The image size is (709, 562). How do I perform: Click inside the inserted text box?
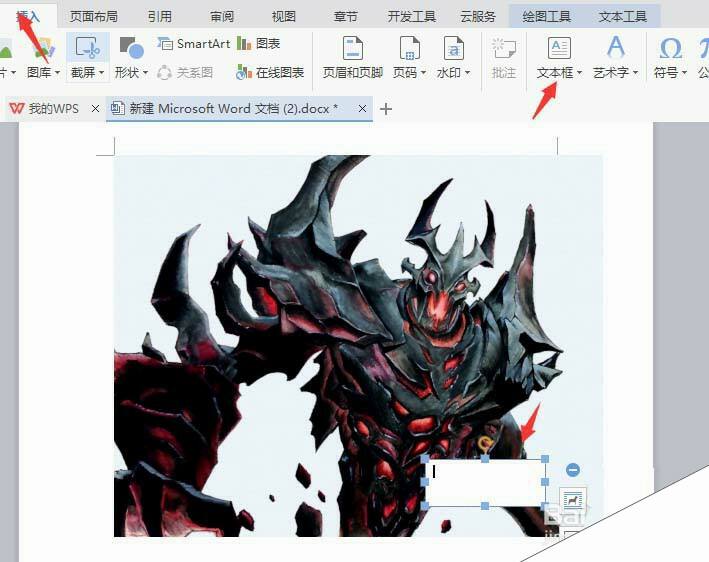pos(485,482)
